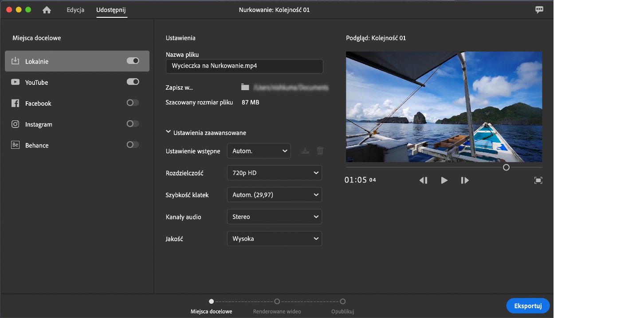Viewport: 644px width, 318px height.
Task: Click the delete preset trash icon
Action: 320,151
